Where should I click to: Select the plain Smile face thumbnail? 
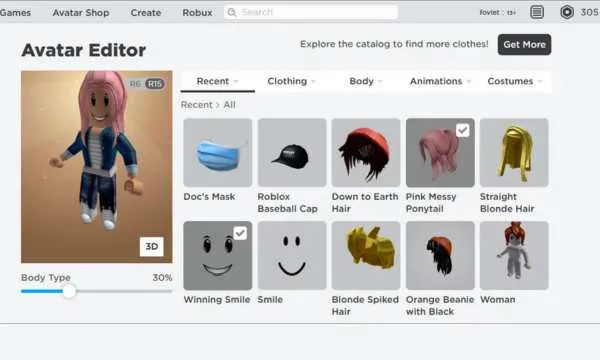pyautogui.click(x=292, y=255)
